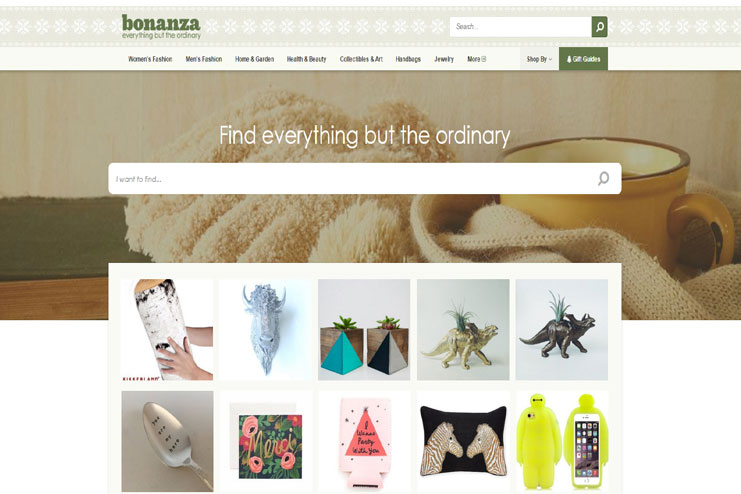Open the Jewelry category
Image resolution: width=741 pixels, height=494 pixels.
[444, 59]
